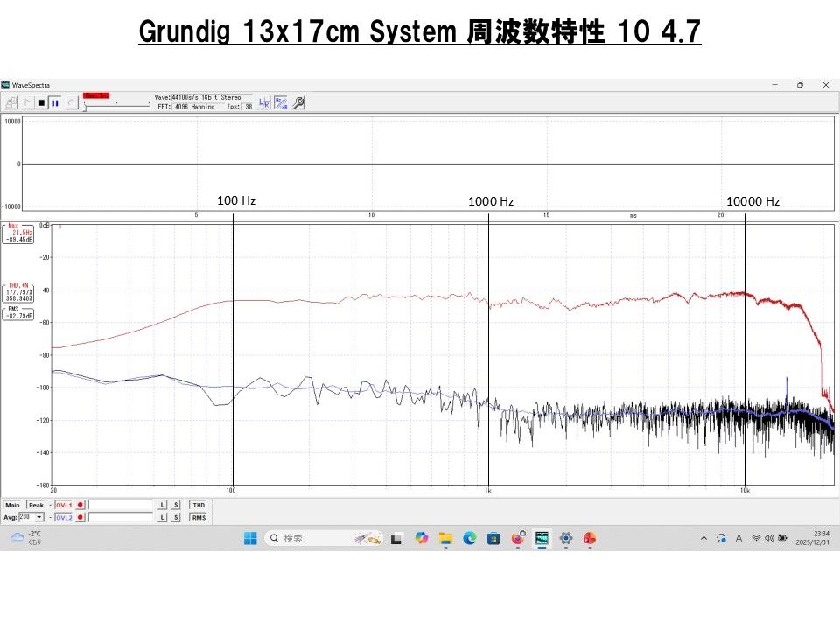This screenshot has width=840, height=630.
Task: Stop the analysis with the stop icon
Action: (x=41, y=102)
